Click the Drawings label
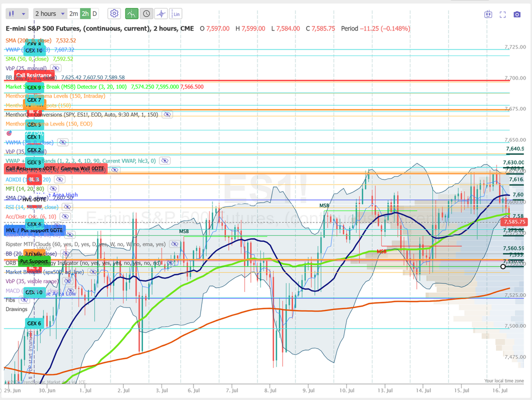The width and height of the screenshot is (532, 400). (16, 309)
